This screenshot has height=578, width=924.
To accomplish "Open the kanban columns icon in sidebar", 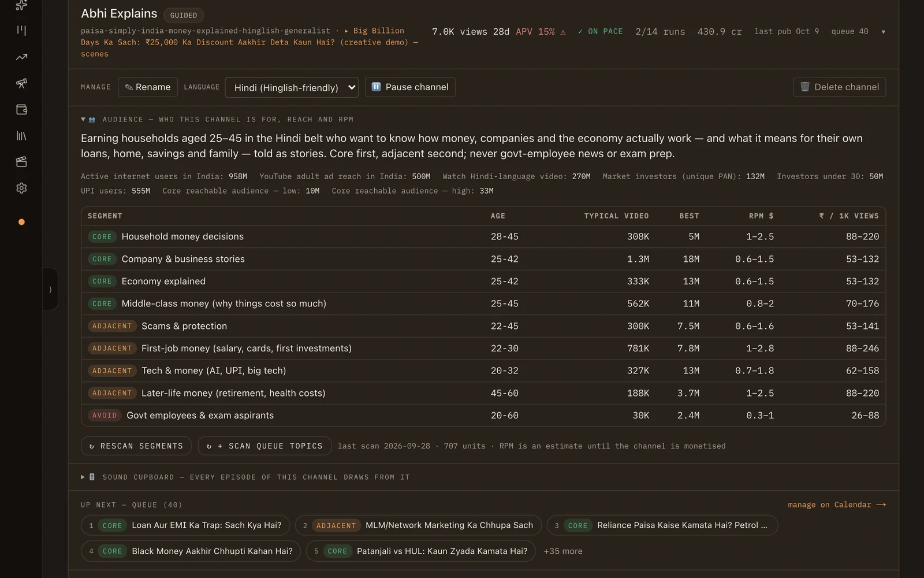I will pyautogui.click(x=21, y=30).
